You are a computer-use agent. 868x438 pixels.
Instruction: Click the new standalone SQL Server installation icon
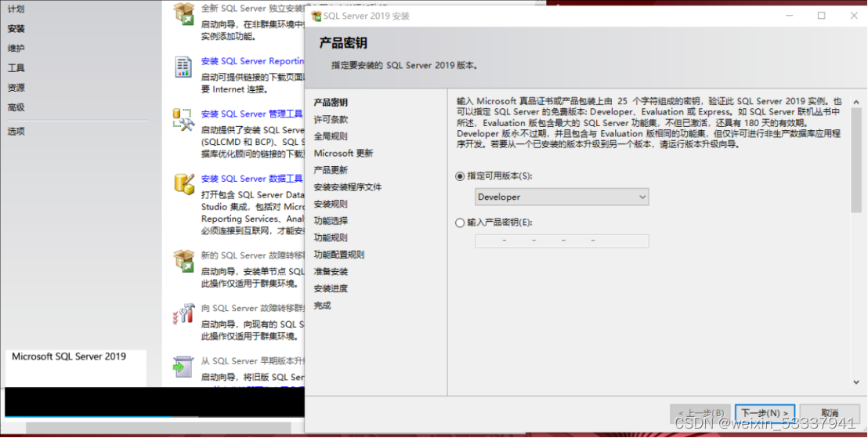184,14
